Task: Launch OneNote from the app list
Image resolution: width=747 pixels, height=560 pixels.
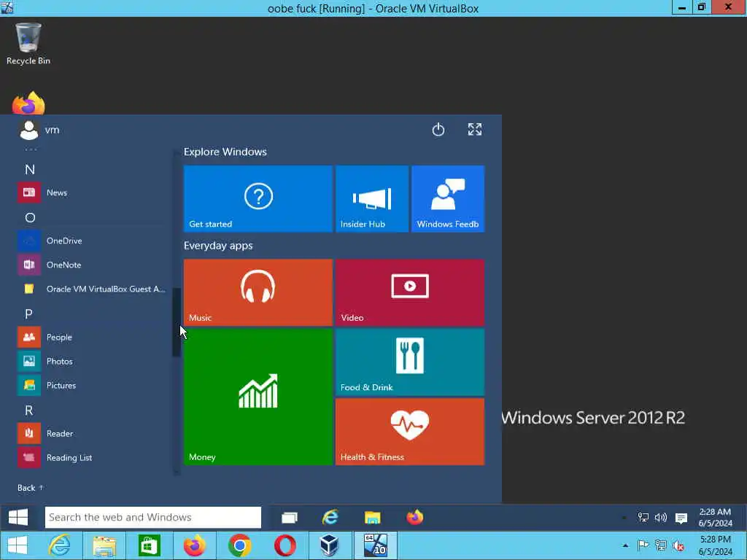Action: pos(90,265)
